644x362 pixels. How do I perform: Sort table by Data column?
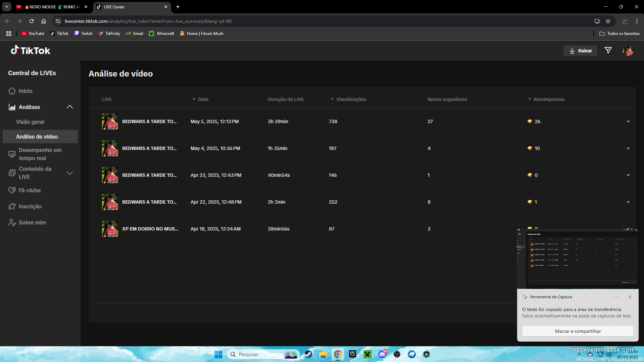tap(200, 99)
